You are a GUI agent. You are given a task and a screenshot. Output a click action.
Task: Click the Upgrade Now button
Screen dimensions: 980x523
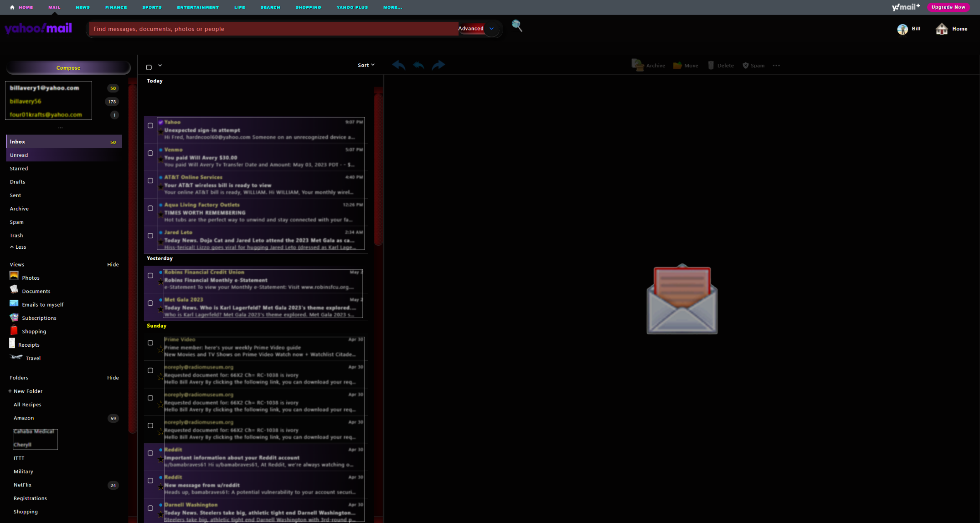pyautogui.click(x=948, y=7)
